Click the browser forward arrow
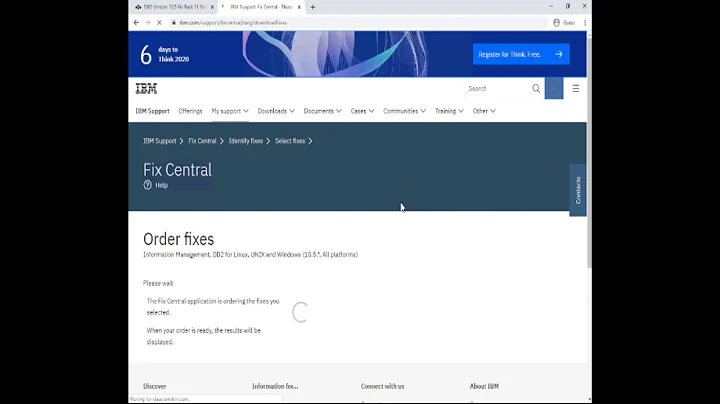Viewport: 720px width, 404px height. (x=147, y=22)
